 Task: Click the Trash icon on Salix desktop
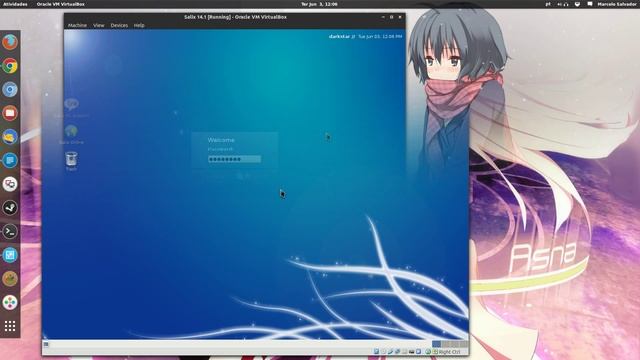click(x=71, y=159)
